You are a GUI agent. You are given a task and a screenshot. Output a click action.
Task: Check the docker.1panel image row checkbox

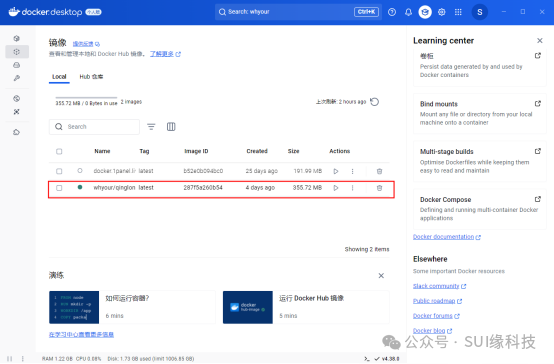point(59,171)
